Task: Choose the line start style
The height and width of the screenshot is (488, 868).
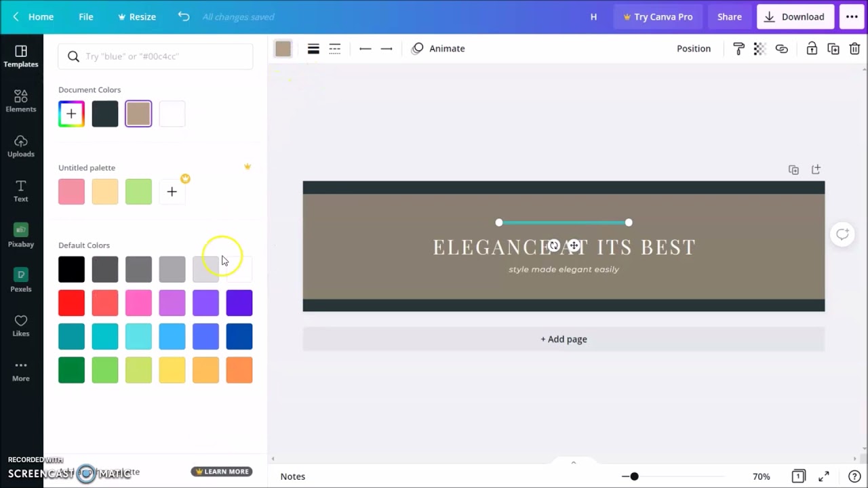Action: 366,48
